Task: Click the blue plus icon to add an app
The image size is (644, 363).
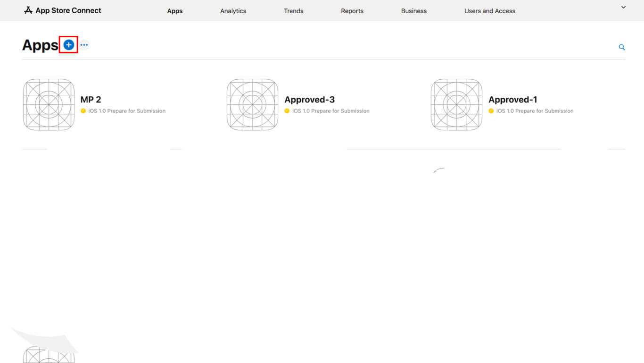Action: [x=69, y=45]
